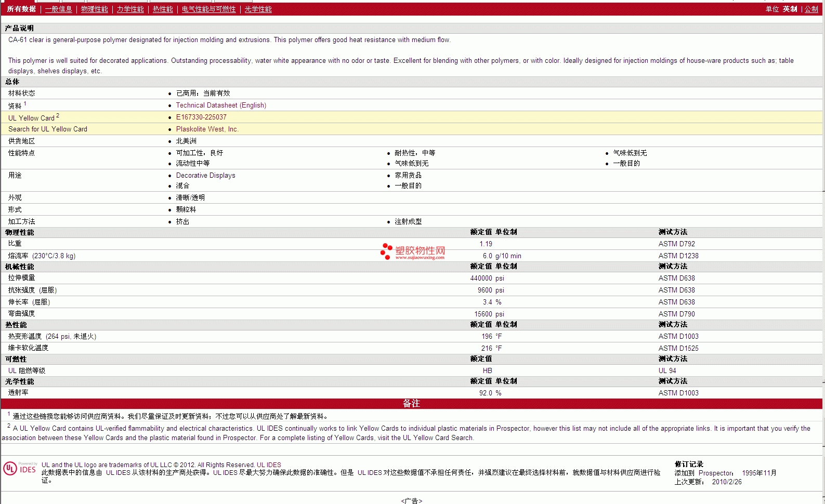Click the 上次更新 2010/2/26 date
This screenshot has width=825, height=504.
pos(708,482)
